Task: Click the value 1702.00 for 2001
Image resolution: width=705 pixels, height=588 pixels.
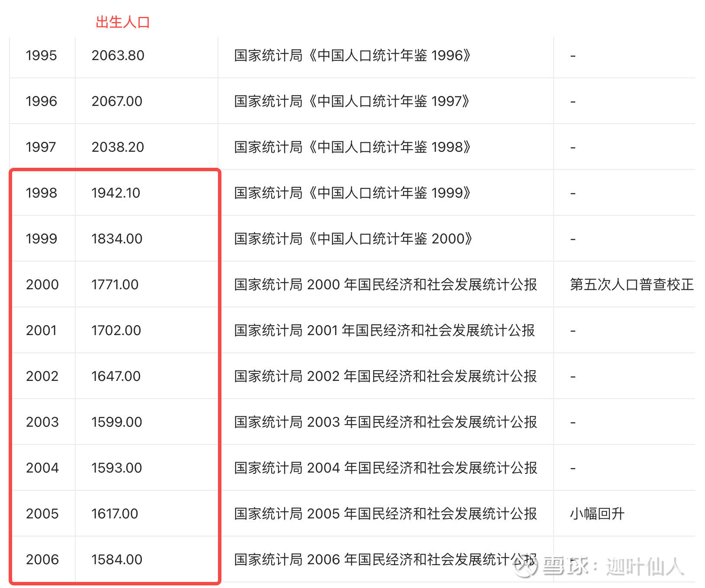Action: [116, 331]
